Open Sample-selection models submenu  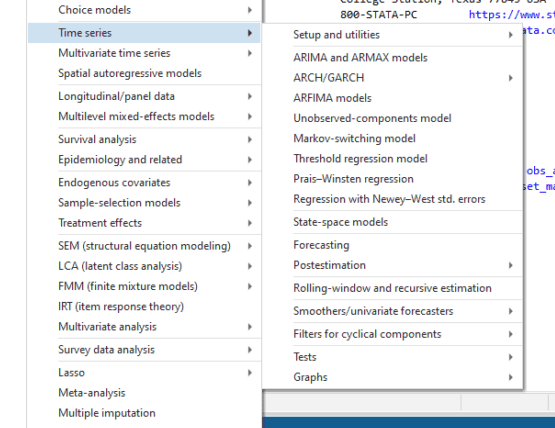click(x=144, y=203)
